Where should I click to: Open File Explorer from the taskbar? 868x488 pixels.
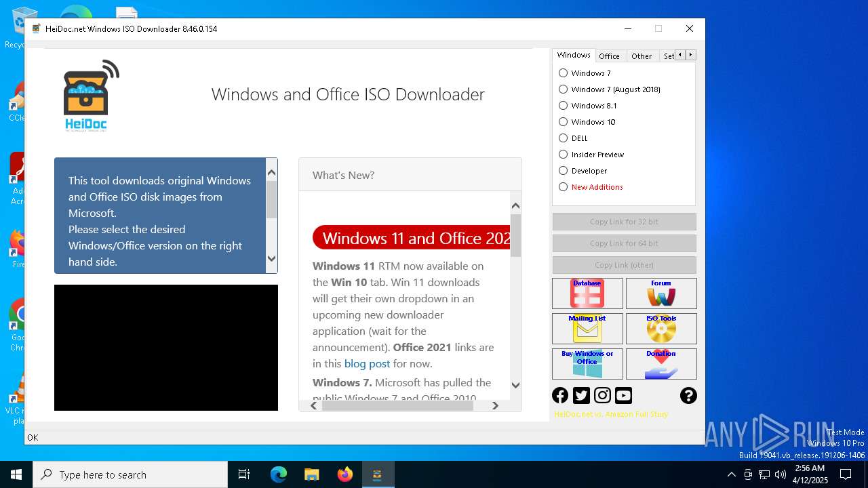[x=312, y=474]
